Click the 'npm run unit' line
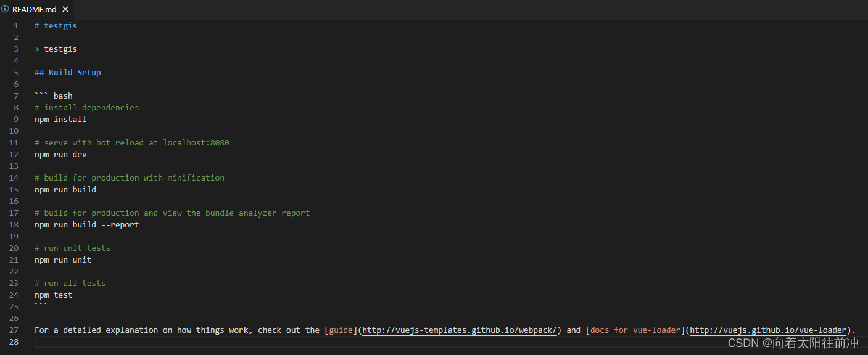Image resolution: width=868 pixels, height=355 pixels. (63, 260)
